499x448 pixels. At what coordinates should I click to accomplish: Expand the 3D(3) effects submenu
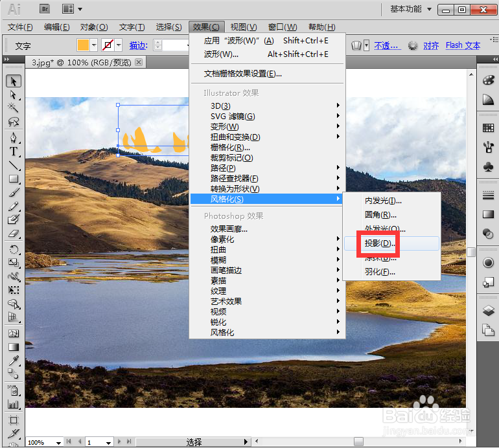click(267, 106)
